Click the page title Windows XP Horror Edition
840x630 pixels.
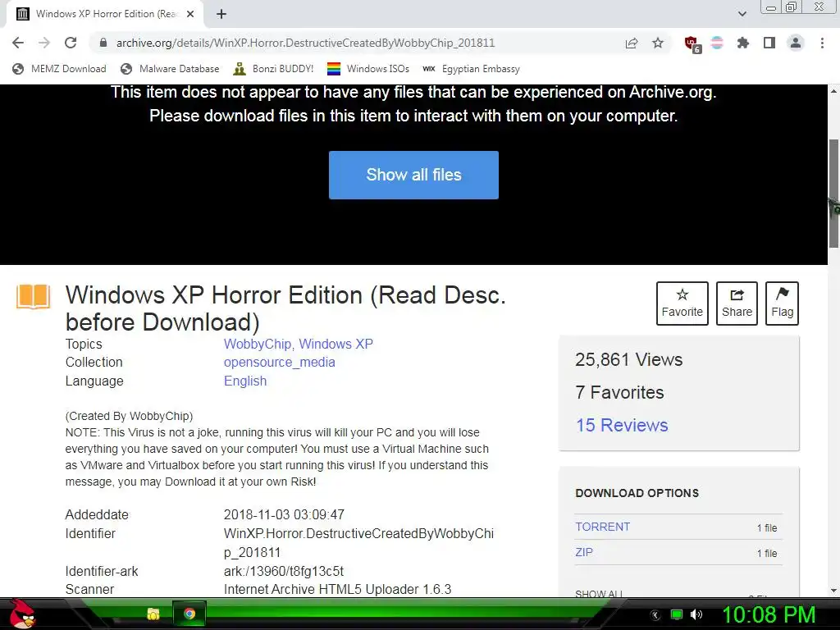tap(285, 308)
